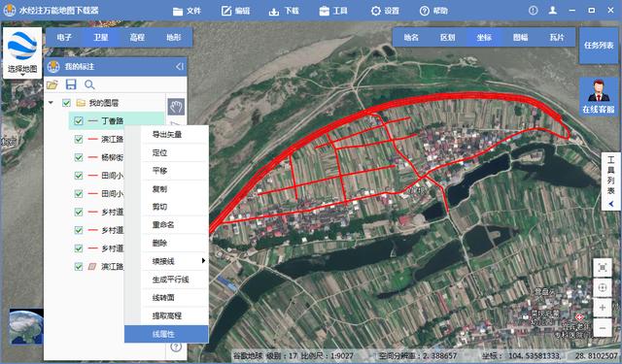Viewport: 622px width, 364px height.
Task: Open the folder icon in 我的标注 panel
Action: coord(52,84)
